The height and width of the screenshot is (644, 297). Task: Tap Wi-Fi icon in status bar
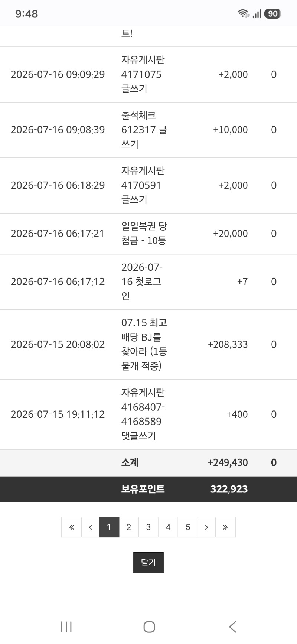244,14
